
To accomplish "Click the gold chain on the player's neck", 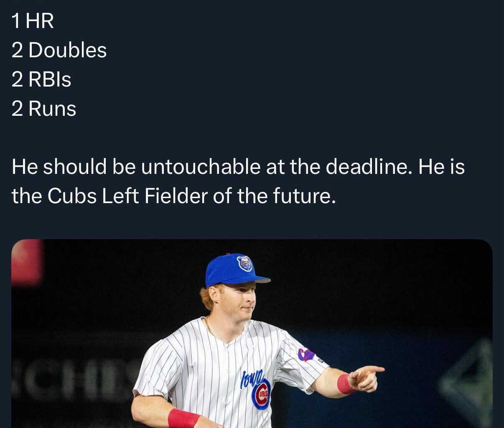I will [209, 326].
